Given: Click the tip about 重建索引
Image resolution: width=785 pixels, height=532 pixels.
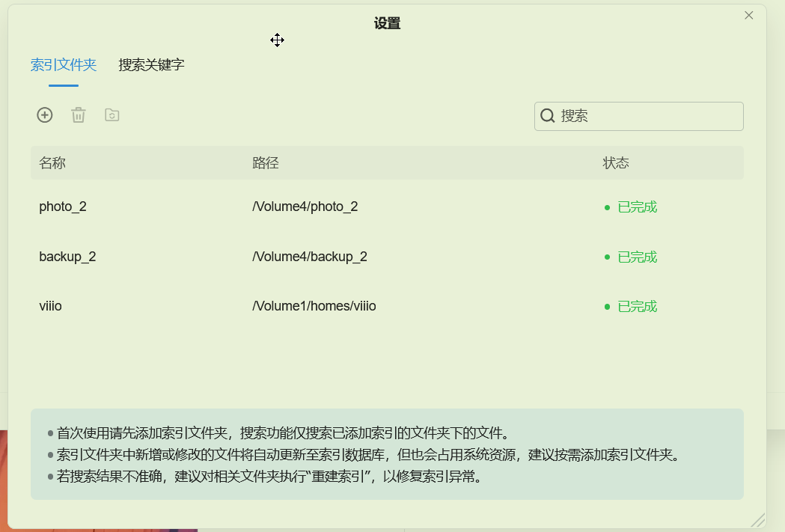Looking at the screenshot, I should (269, 477).
